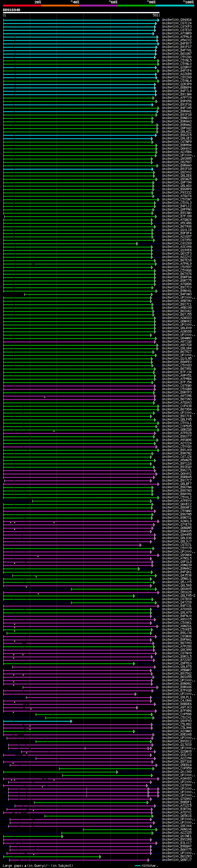Select the UniRef100_Q5EB14 label

(177, 765)
